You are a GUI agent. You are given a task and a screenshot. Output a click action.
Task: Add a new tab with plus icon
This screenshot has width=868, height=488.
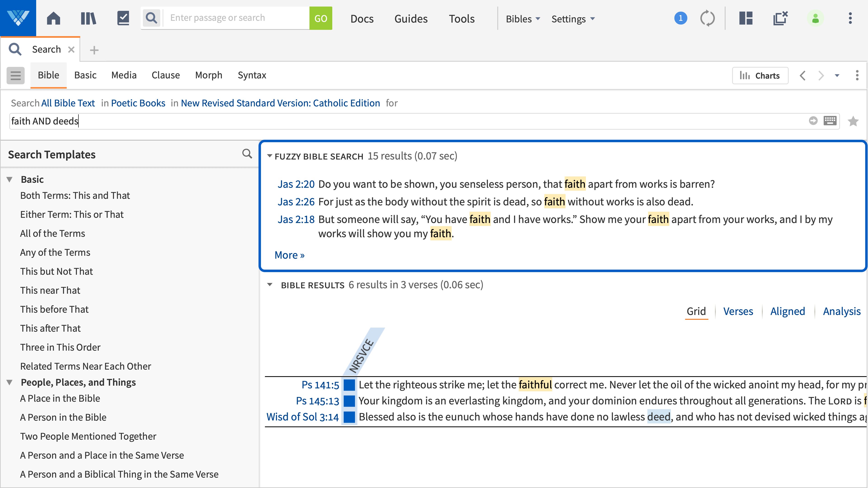[94, 50]
